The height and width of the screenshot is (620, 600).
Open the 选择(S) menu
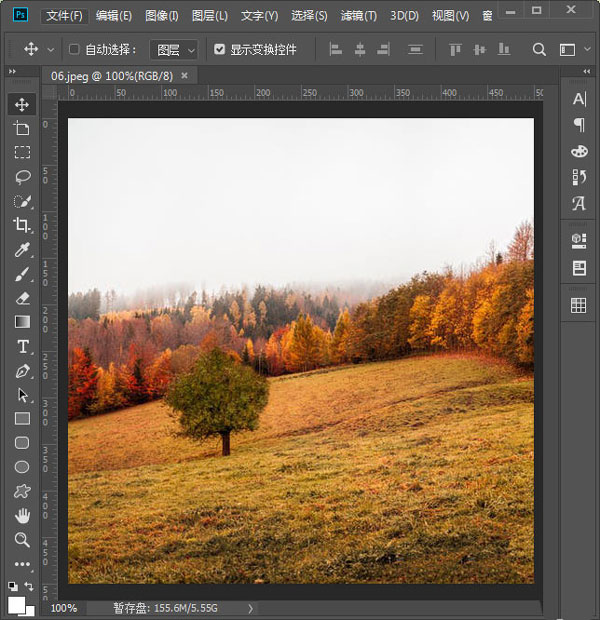(x=309, y=16)
